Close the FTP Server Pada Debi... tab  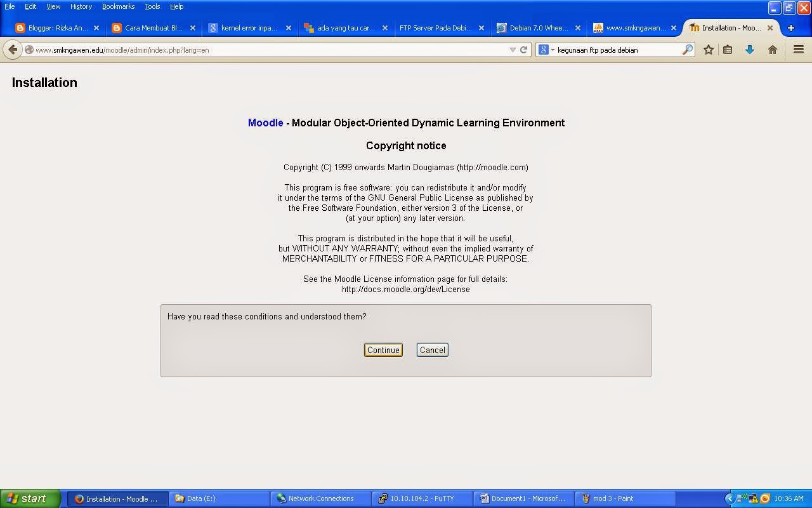point(481,28)
